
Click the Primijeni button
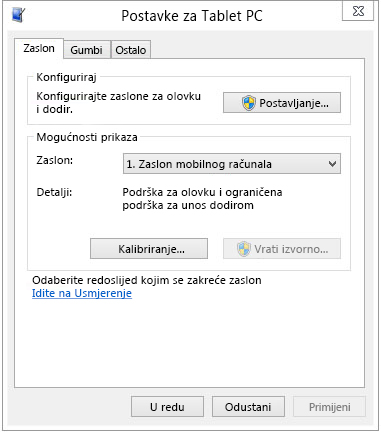(x=329, y=407)
